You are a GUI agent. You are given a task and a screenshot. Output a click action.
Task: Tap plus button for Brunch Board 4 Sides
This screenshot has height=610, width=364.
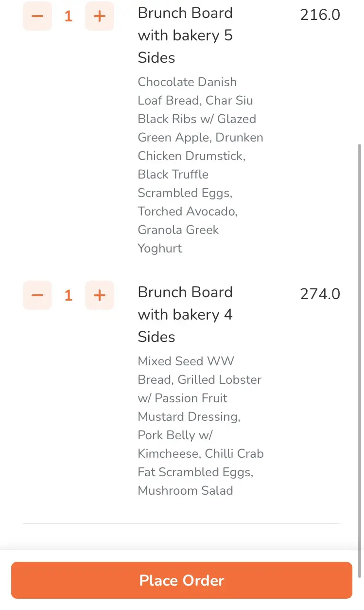pos(100,295)
